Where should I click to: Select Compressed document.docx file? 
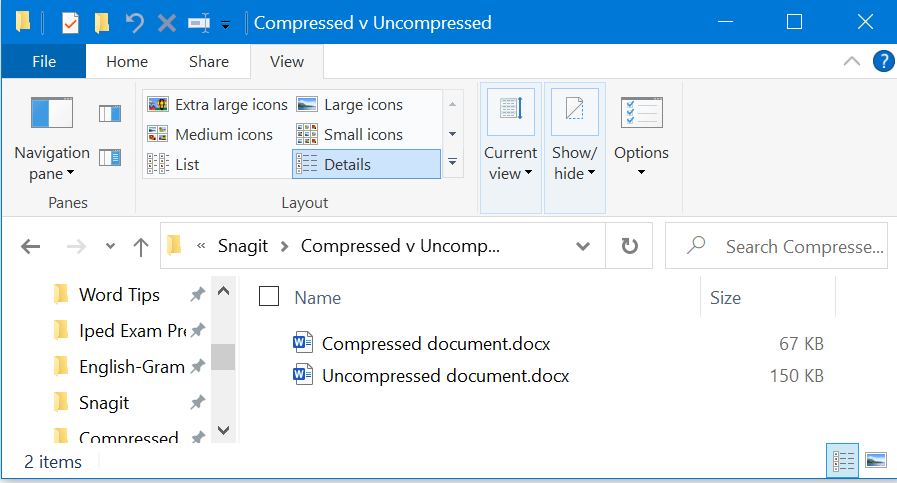pyautogui.click(x=436, y=343)
